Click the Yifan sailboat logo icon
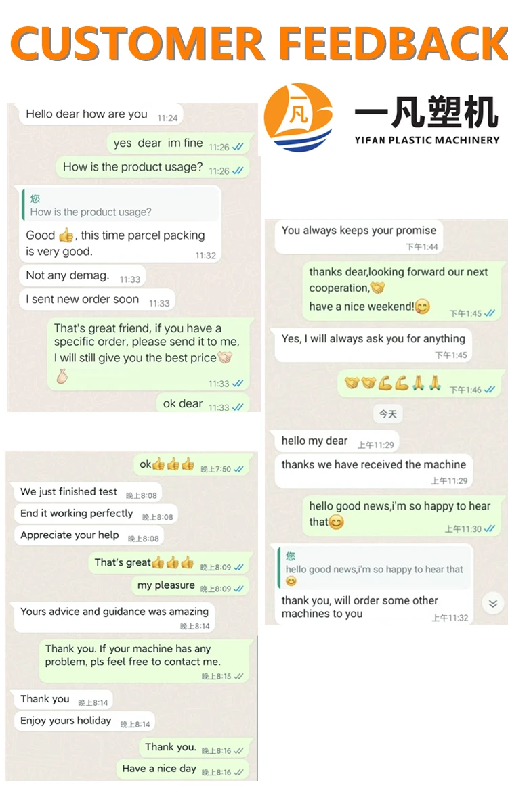 coord(298,116)
